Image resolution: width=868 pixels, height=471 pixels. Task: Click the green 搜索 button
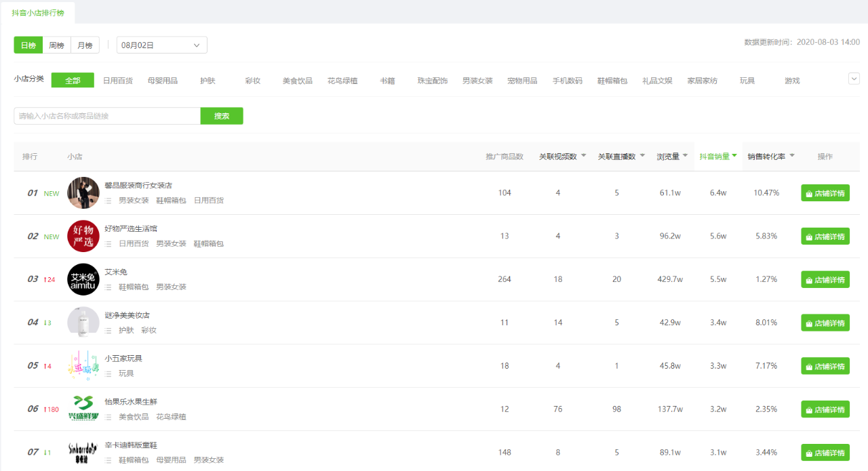222,116
